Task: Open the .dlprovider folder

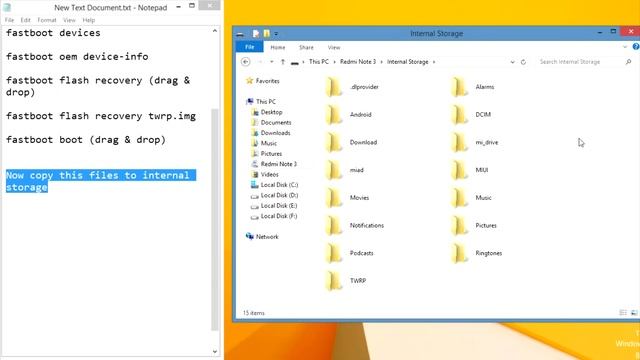Action: [x=352, y=87]
